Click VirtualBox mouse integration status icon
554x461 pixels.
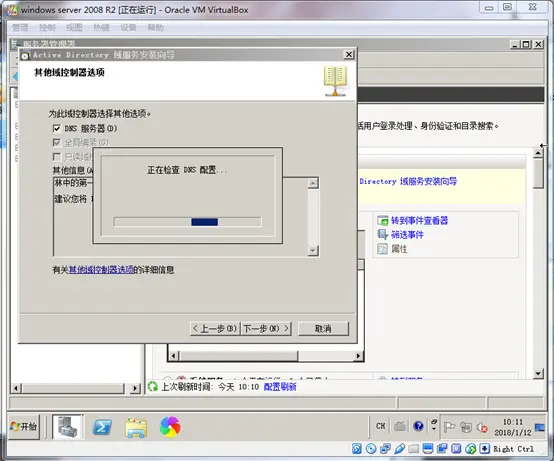(471, 449)
